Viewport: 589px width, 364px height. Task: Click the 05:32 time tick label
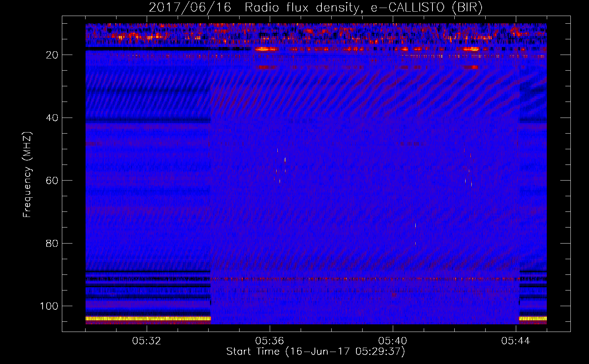(147, 341)
